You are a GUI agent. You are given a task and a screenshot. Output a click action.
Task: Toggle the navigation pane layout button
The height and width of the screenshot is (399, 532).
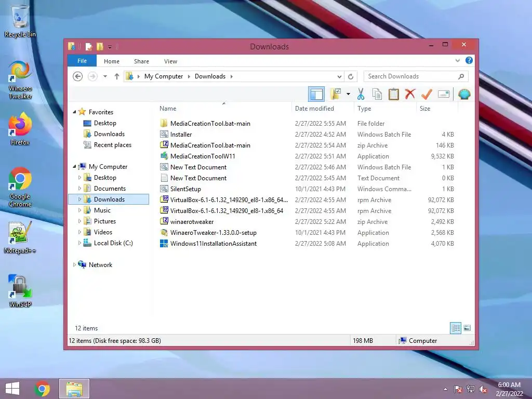tap(316, 95)
